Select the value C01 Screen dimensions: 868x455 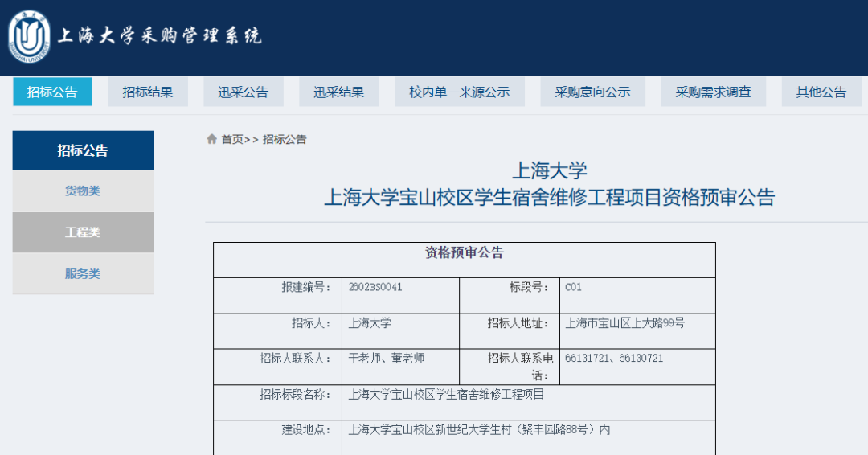click(574, 287)
